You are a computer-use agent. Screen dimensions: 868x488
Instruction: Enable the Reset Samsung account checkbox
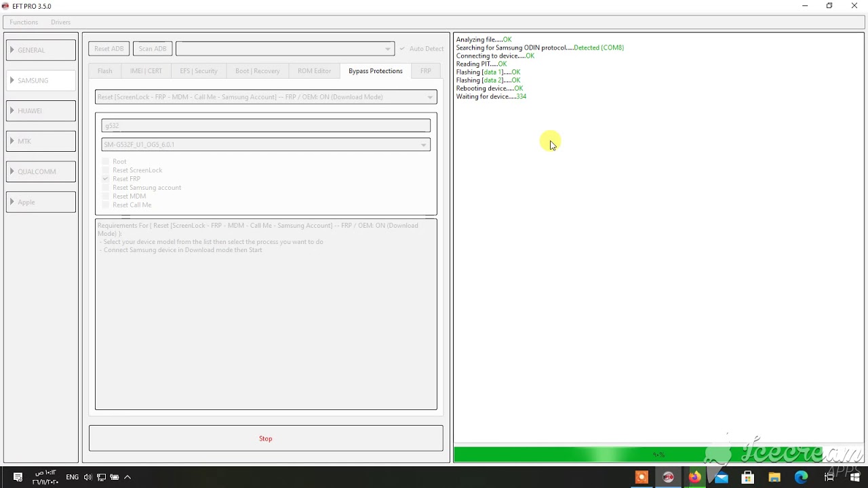106,188
